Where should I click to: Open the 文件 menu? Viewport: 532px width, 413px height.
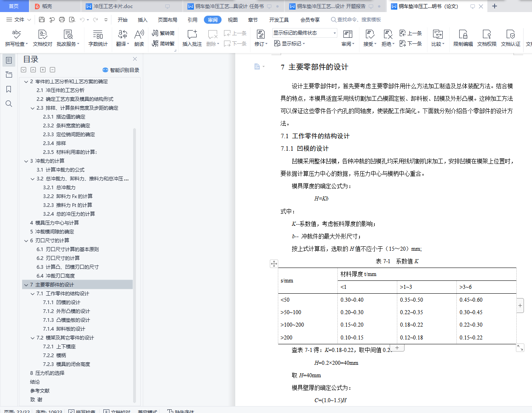[18, 20]
